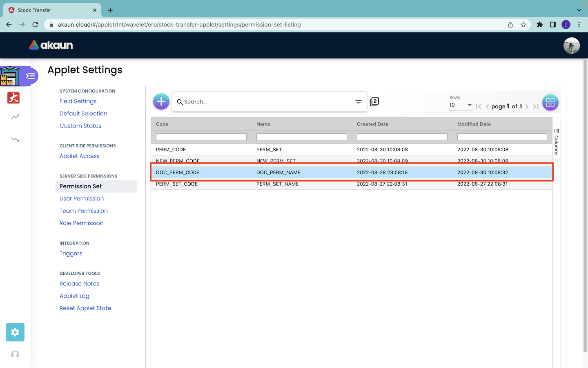Open the red PDF applet icon
588x368 pixels.
pyautogui.click(x=13, y=98)
